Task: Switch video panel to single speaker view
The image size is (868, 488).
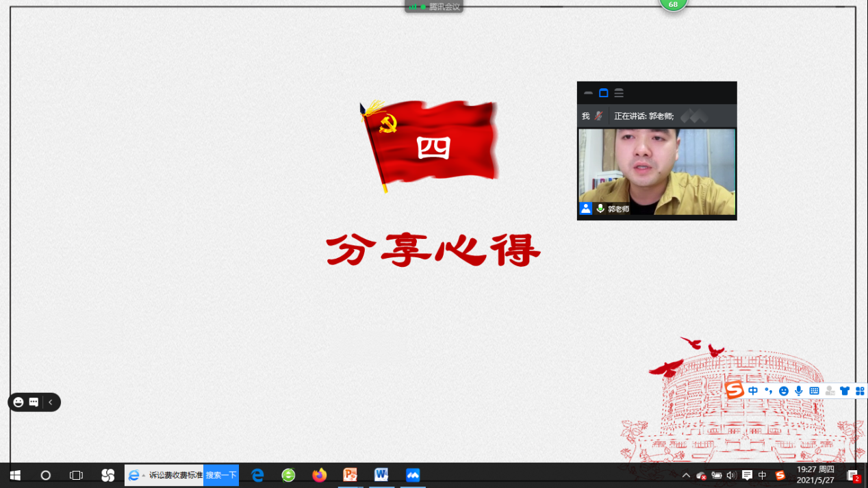Action: click(603, 93)
